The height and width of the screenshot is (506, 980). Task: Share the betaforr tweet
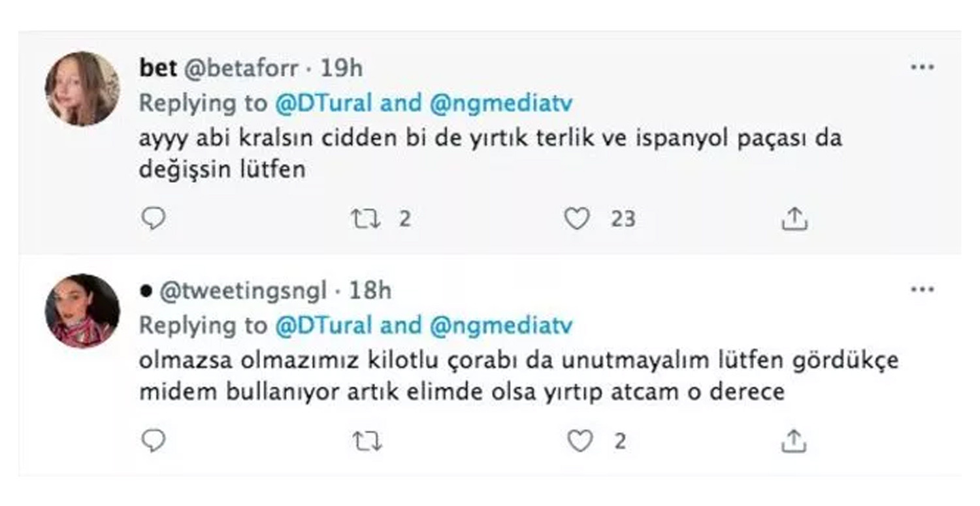coord(794,219)
